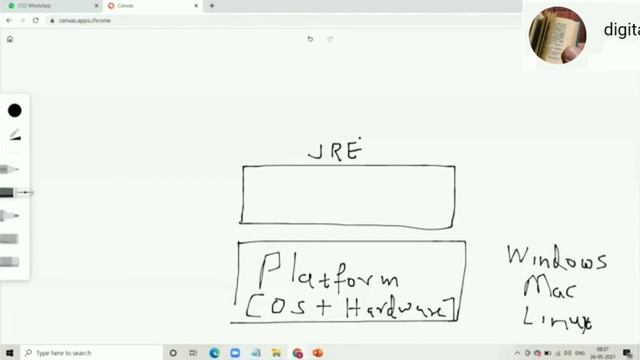The height and width of the screenshot is (360, 640).
Task: Open Google Chrome on the taskbar
Action: [298, 353]
